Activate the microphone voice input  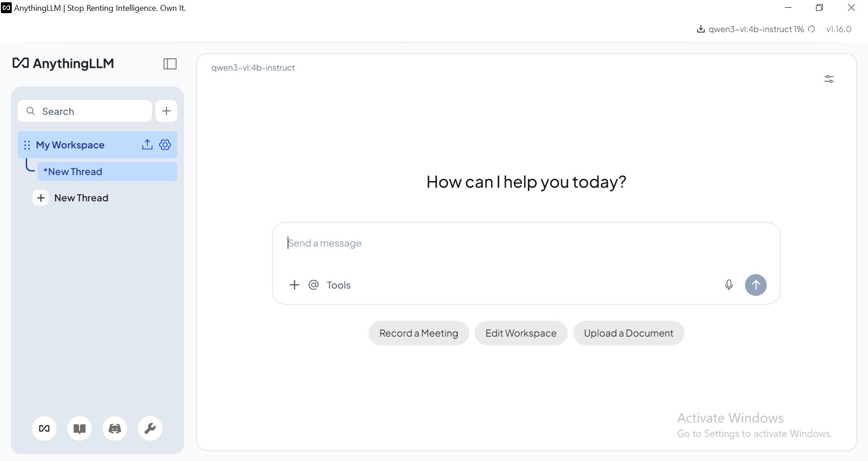(729, 285)
